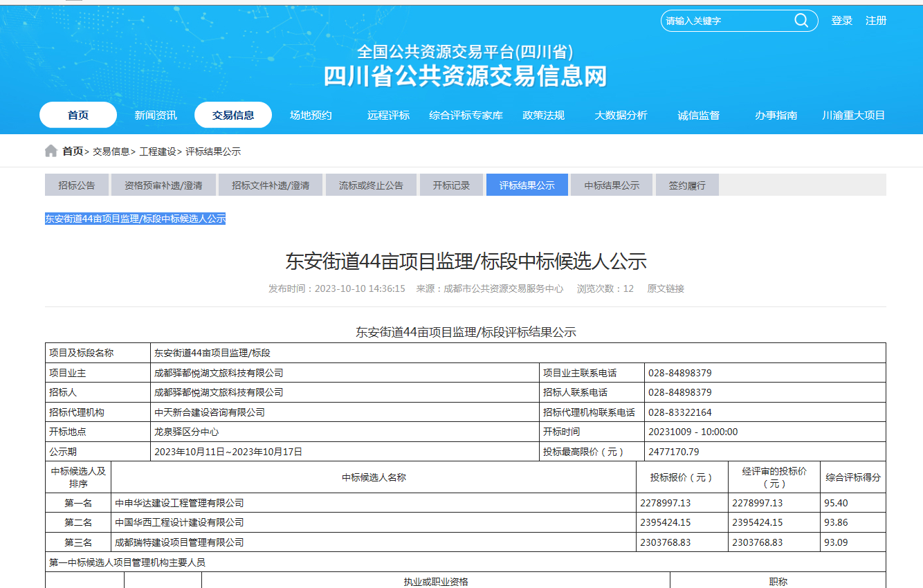
Task: Go to 首页 in main navigation
Action: [x=78, y=115]
